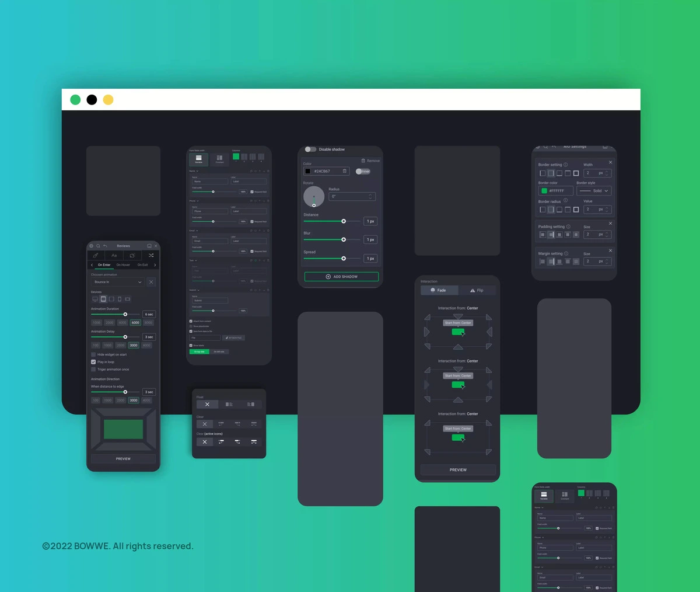
Task: Open the Bounce In animation dropdown
Action: [118, 282]
